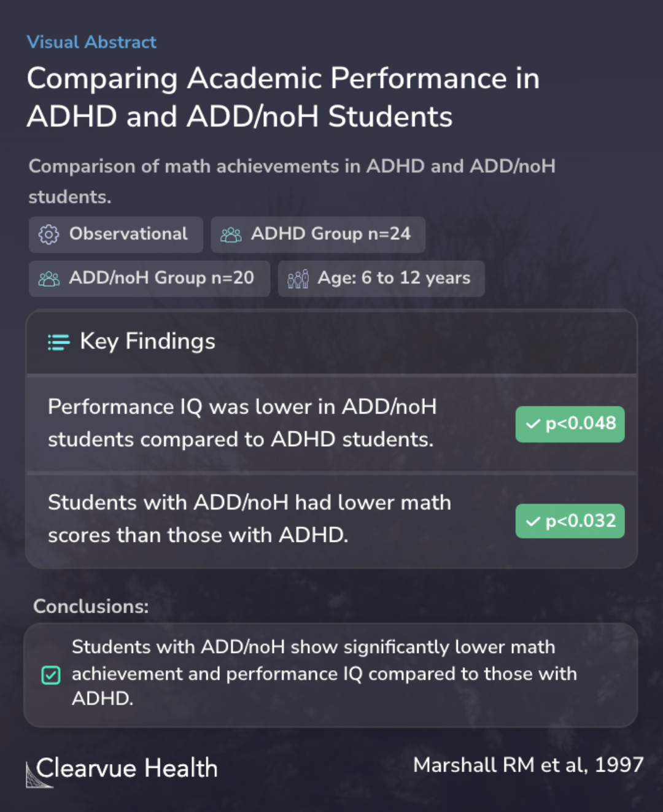Screen dimensions: 663x812
Task: Click the Key Findings header
Action: point(331,342)
